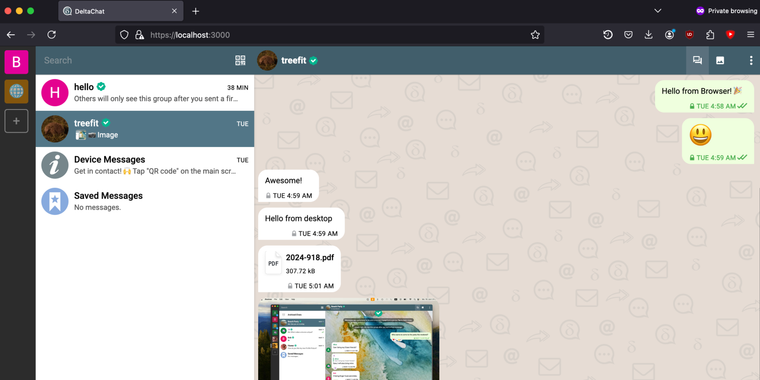Open the chat three-dot menu

(x=750, y=61)
